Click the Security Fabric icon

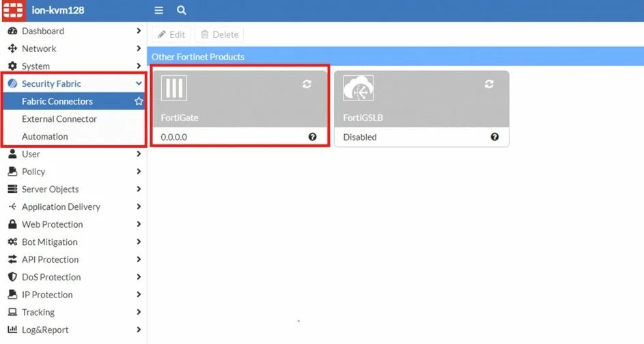pos(13,83)
